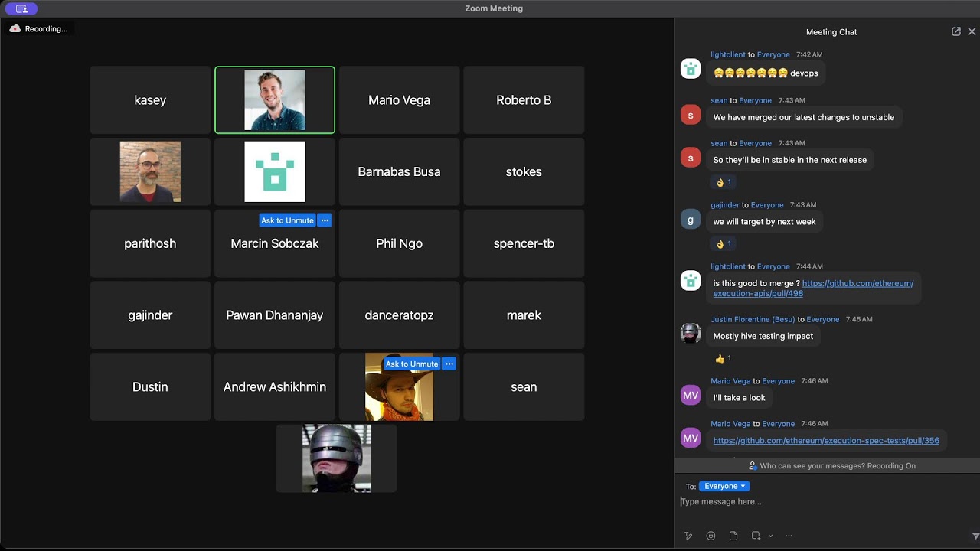Open more options on Marcin Sobczak tile
The width and height of the screenshot is (980, 551).
325,220
